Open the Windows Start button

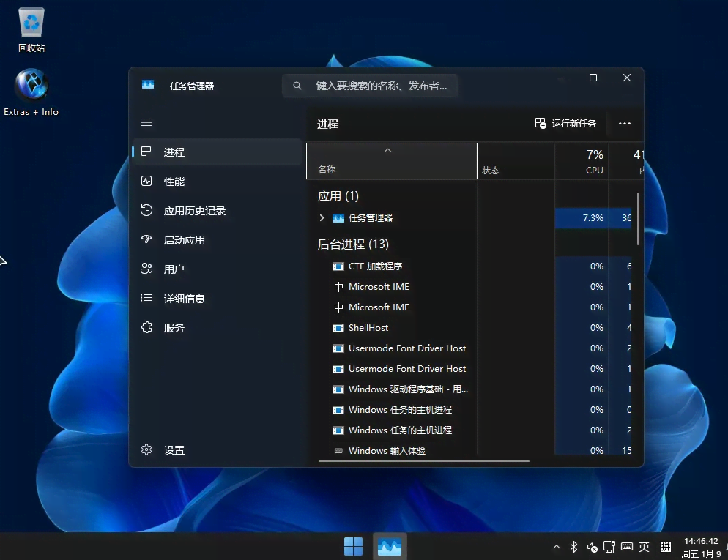point(353,546)
